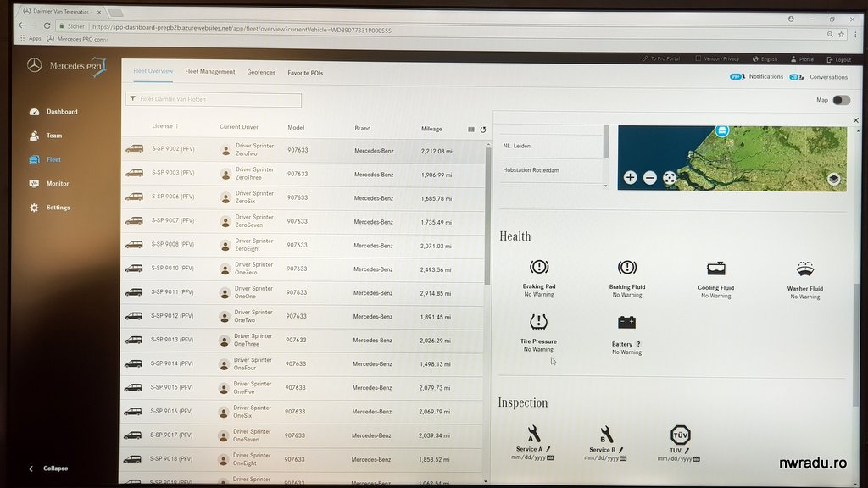Open the Favorite POIs tab
868x488 pixels.
tap(305, 73)
